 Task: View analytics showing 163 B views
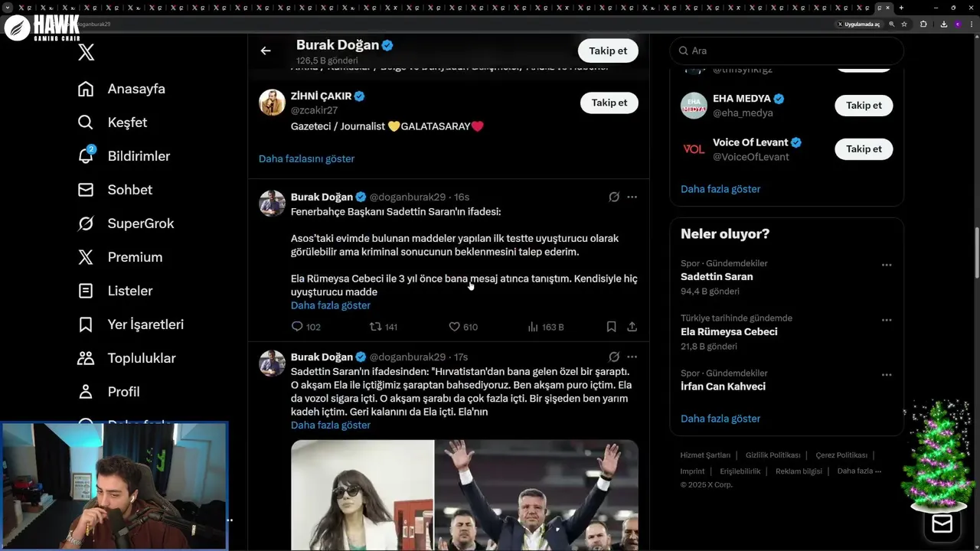pyautogui.click(x=545, y=327)
